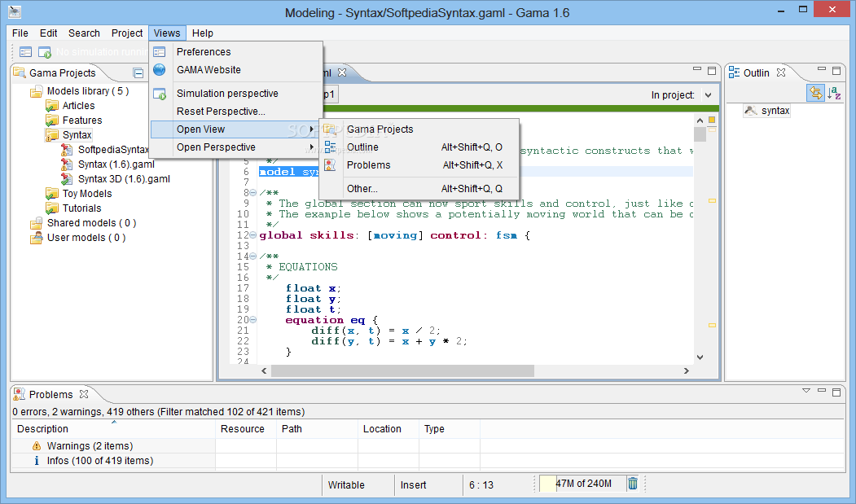
Task: Open the Search menu
Action: (x=84, y=33)
